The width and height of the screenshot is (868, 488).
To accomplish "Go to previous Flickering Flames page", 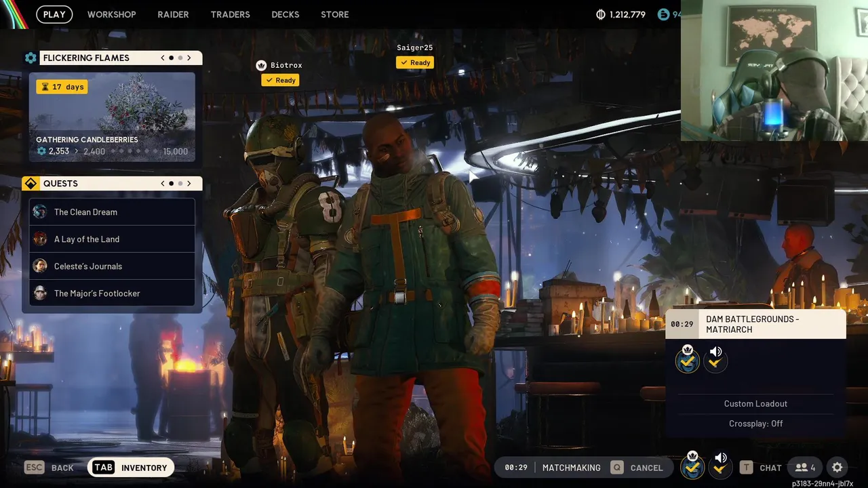I will coord(163,58).
